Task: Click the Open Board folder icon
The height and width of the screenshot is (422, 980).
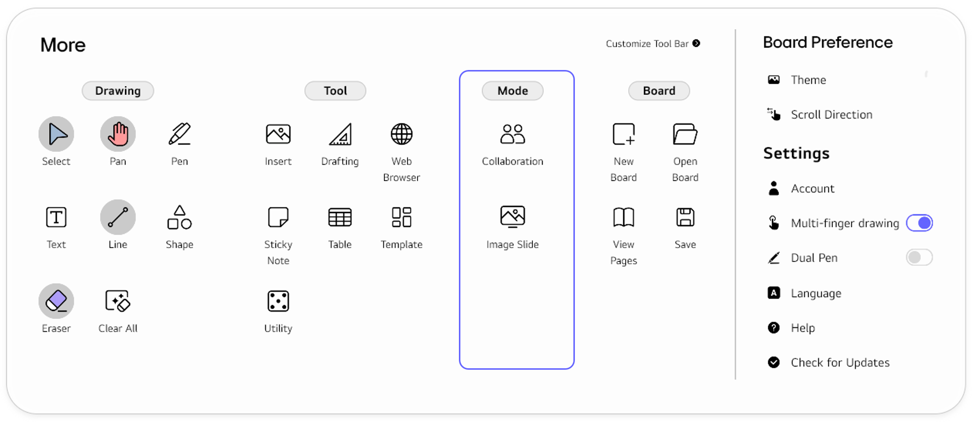Action: [x=685, y=134]
